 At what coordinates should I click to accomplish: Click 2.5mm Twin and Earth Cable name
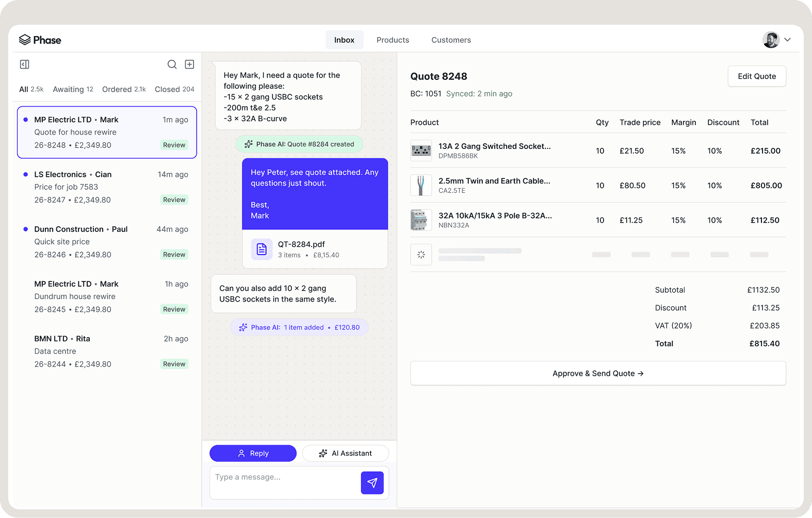pos(494,181)
